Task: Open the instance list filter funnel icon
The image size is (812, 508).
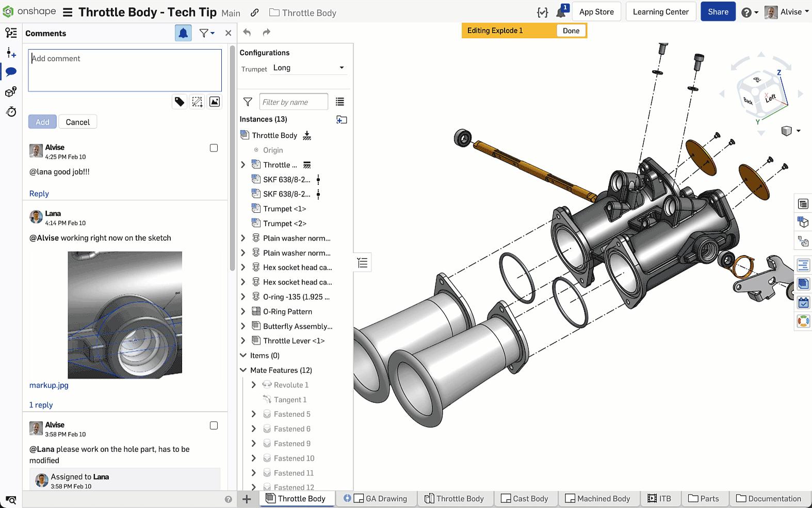Action: pos(248,102)
